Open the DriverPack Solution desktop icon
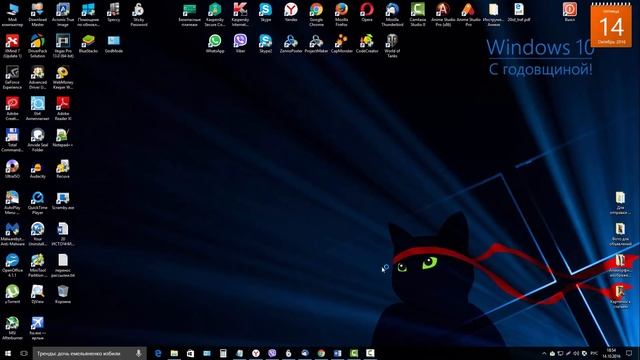This screenshot has width=640, height=360. coord(38,46)
